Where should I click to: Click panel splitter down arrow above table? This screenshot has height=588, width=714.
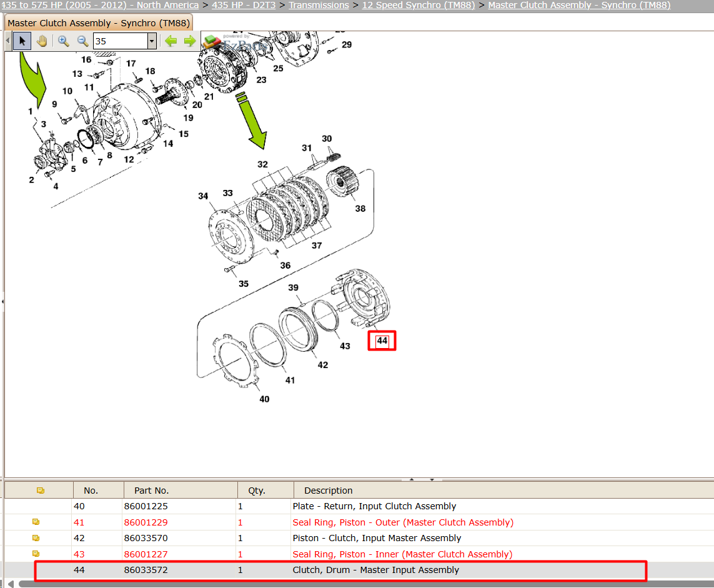[x=432, y=480]
